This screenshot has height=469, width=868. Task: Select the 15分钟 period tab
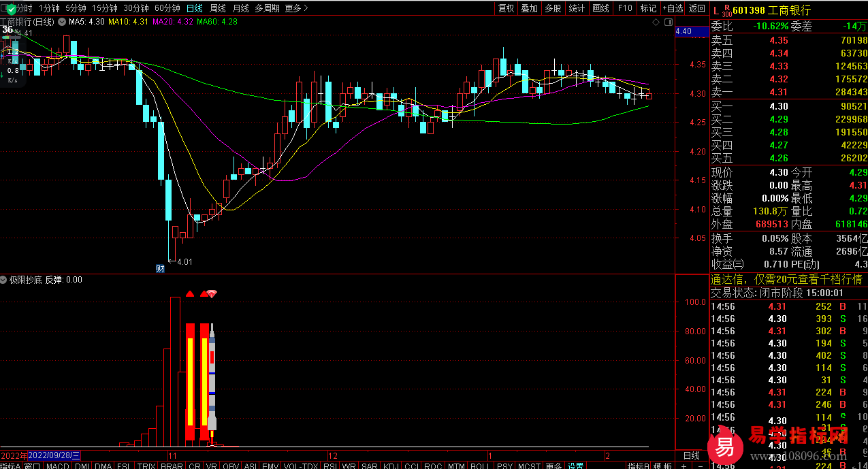104,8
